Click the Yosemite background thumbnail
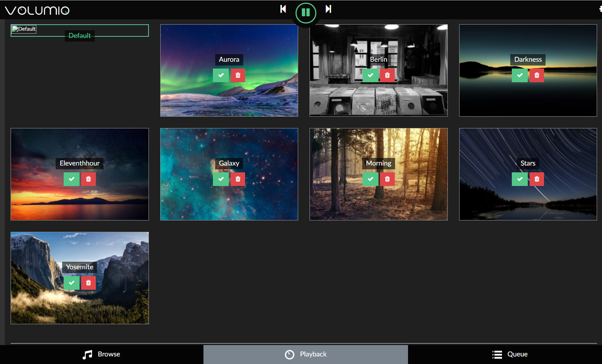Screen dimensions: 602x364 tap(80, 278)
